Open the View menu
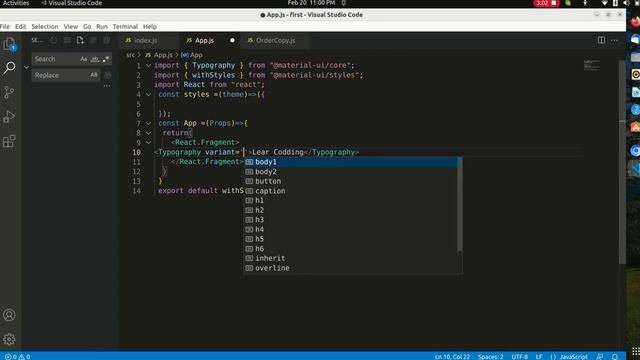Image resolution: width=640 pixels, height=360 pixels. click(71, 27)
